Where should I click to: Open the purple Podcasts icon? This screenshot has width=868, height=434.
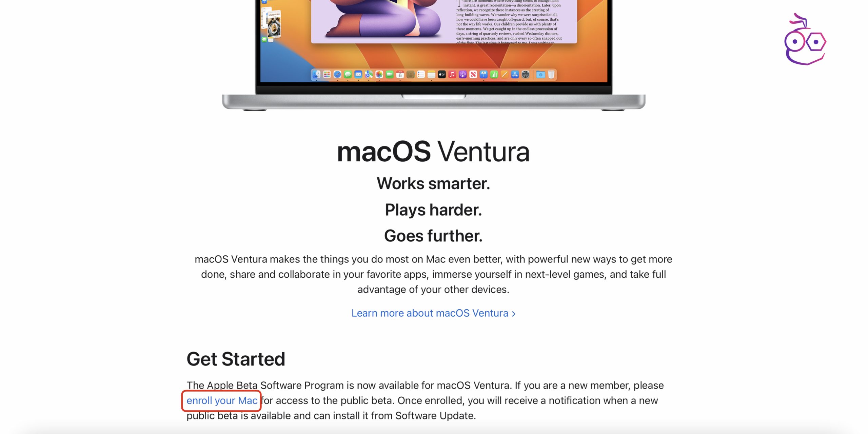[x=463, y=74]
